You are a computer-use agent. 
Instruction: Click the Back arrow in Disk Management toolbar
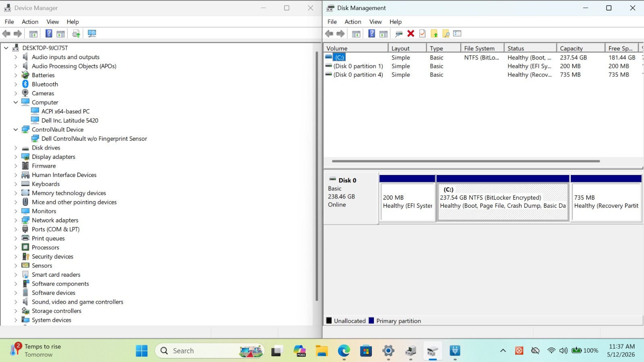pyautogui.click(x=329, y=34)
